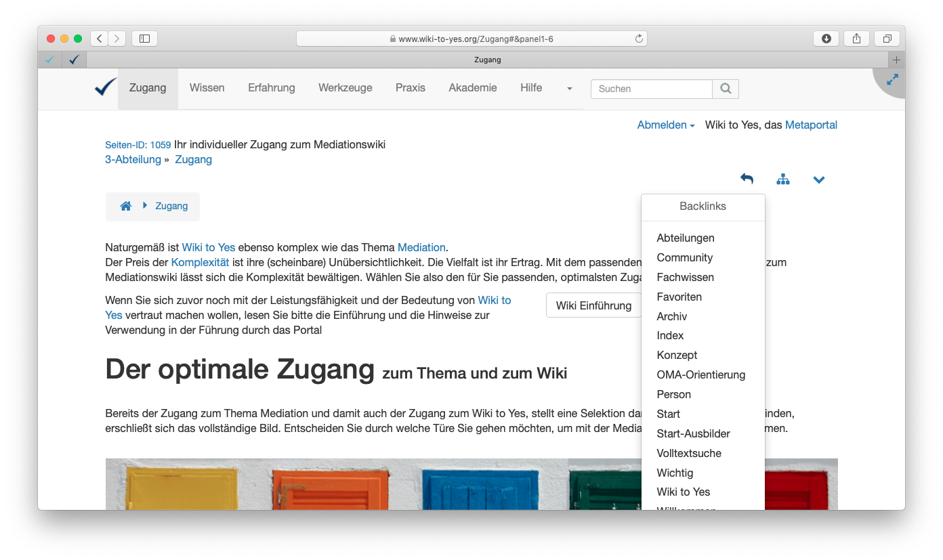This screenshot has height=560, width=943.
Task: Click the checkmark logo of Wiki to Yes
Action: (106, 88)
